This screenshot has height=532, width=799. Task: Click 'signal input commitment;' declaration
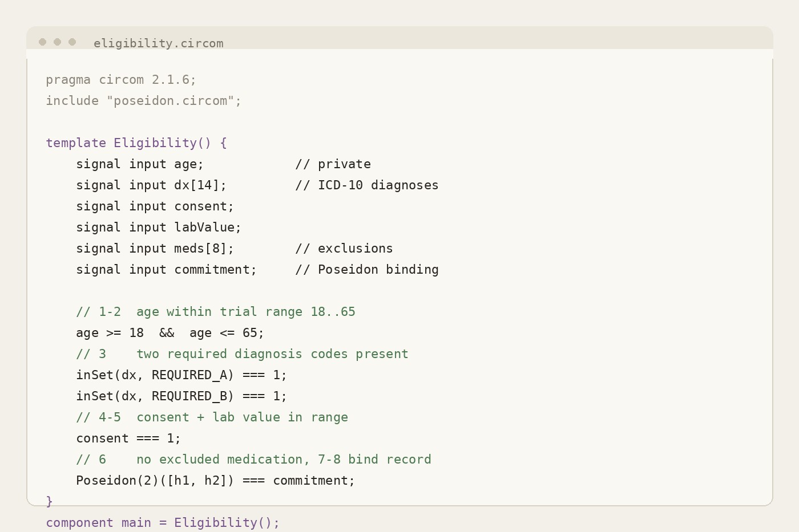point(167,270)
